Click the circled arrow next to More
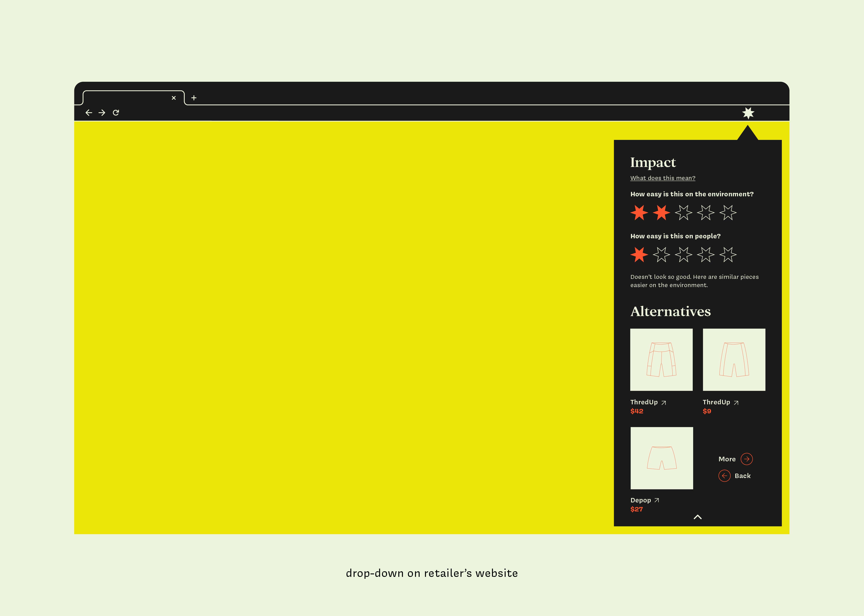 tap(746, 459)
